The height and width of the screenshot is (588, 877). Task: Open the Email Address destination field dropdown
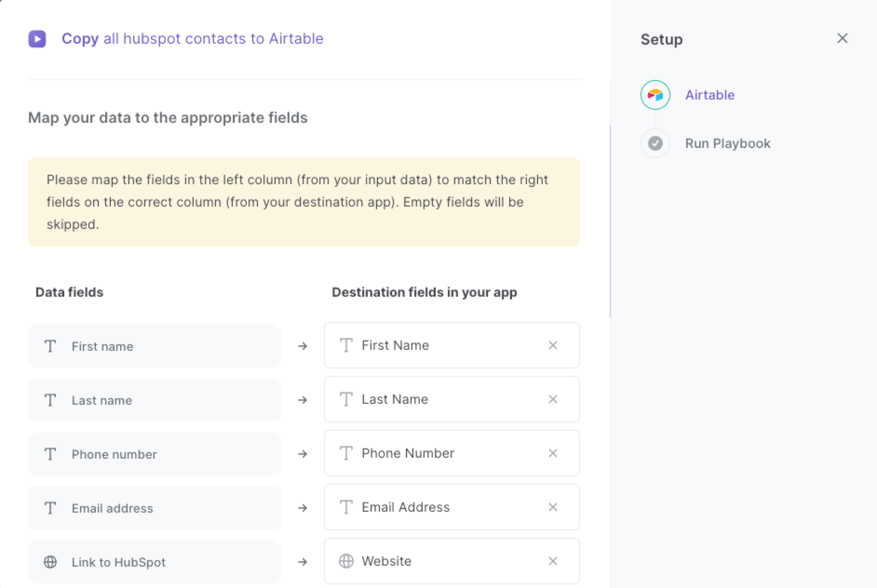[452, 507]
